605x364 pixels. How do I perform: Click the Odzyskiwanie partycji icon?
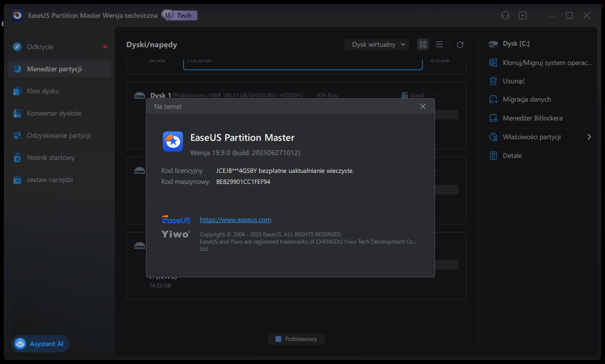pyautogui.click(x=17, y=135)
